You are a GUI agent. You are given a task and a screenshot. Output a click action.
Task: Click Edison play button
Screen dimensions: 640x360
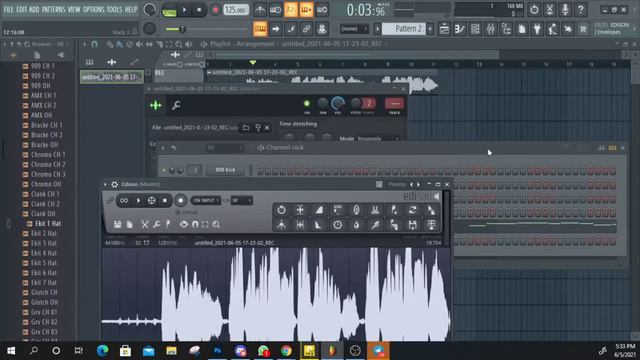(138, 200)
